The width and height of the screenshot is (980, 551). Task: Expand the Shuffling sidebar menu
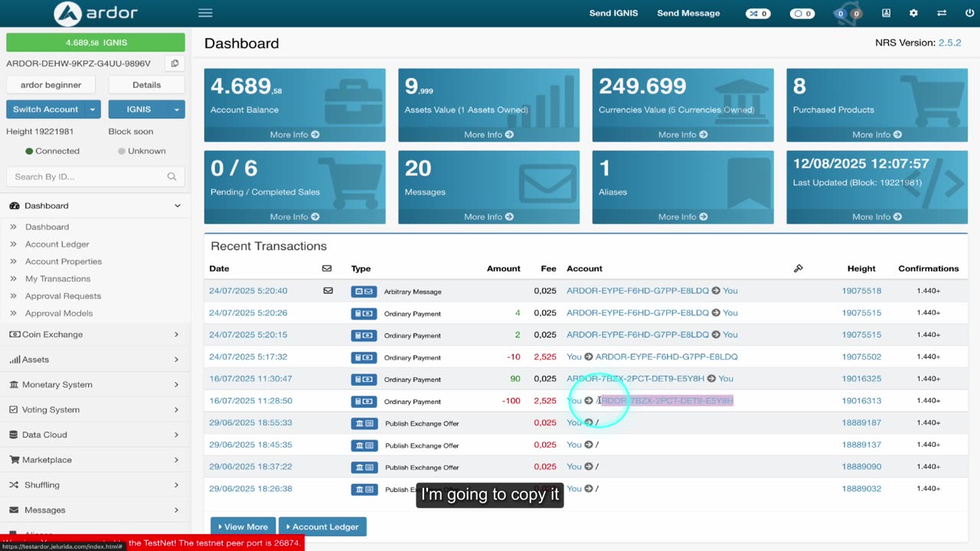pos(96,485)
